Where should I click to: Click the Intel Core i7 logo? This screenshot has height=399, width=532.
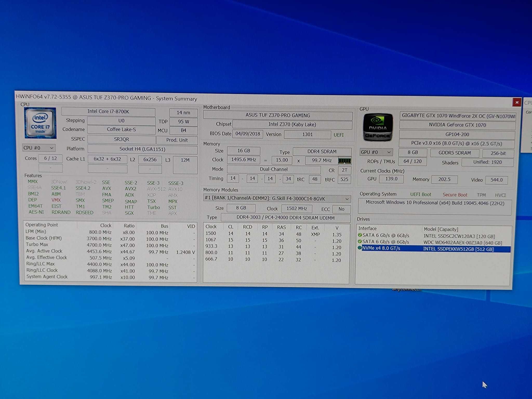[x=40, y=123]
